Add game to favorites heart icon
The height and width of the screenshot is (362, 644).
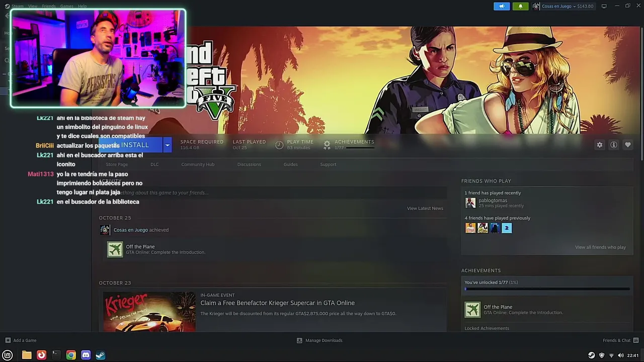628,145
